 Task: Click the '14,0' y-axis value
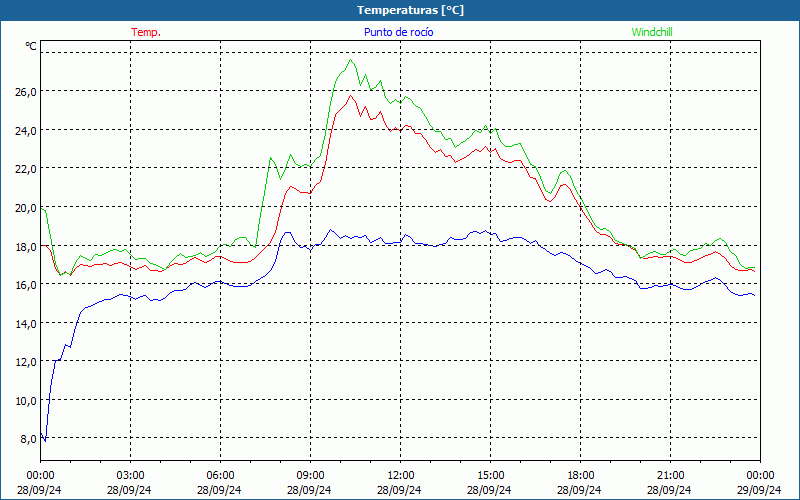[26, 323]
